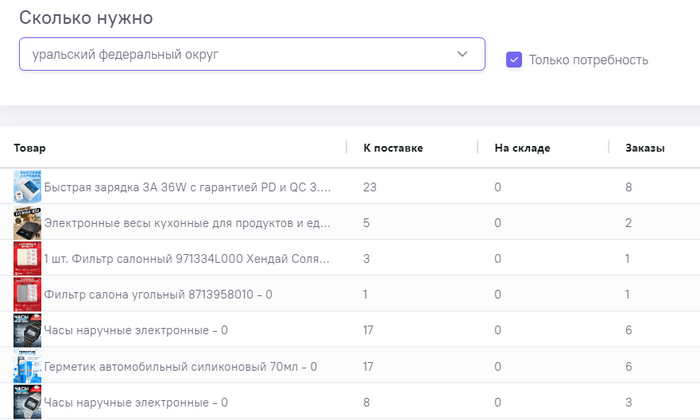The height and width of the screenshot is (420, 700).
Task: Sort by the К поставке column header
Action: (x=392, y=148)
